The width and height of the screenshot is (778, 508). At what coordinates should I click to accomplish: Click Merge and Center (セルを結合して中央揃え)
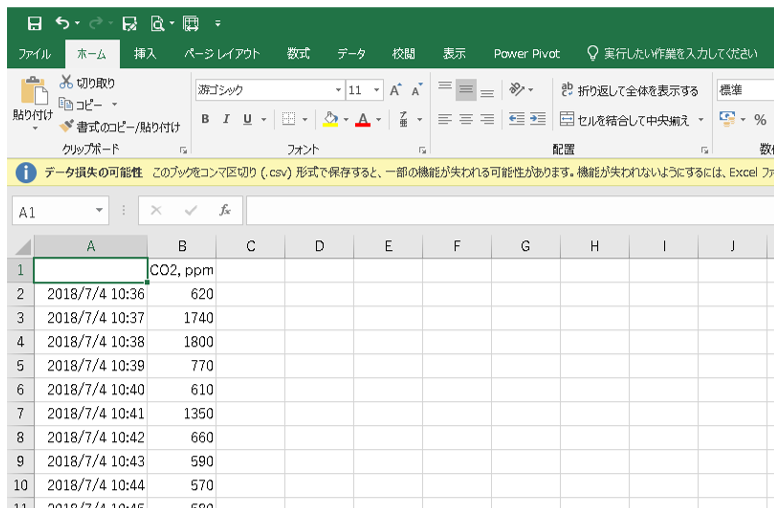[625, 120]
